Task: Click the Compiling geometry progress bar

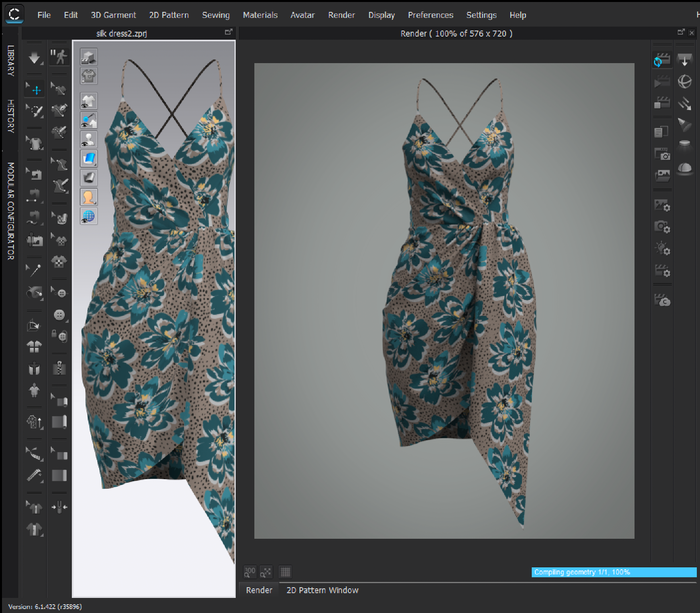Action: [x=613, y=572]
